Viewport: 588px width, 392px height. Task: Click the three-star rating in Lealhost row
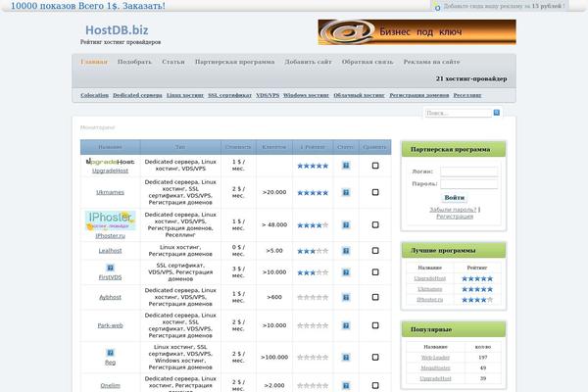click(x=313, y=251)
